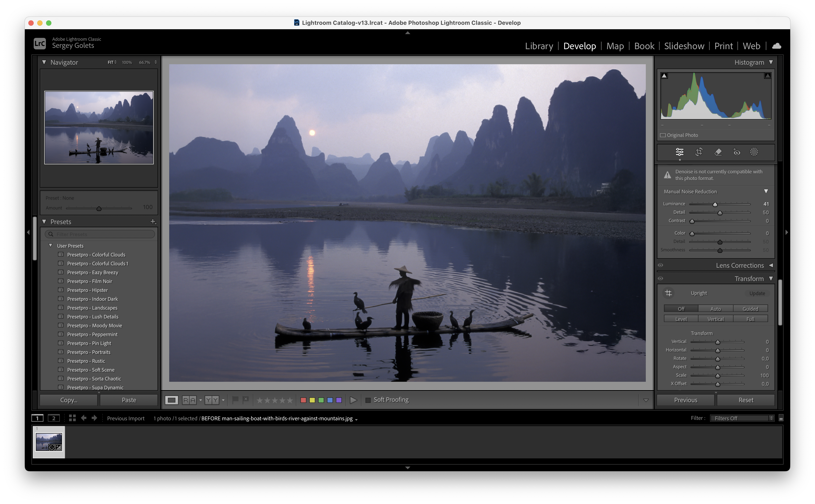Select the Healing Remove tool
815x504 pixels.
(x=718, y=152)
